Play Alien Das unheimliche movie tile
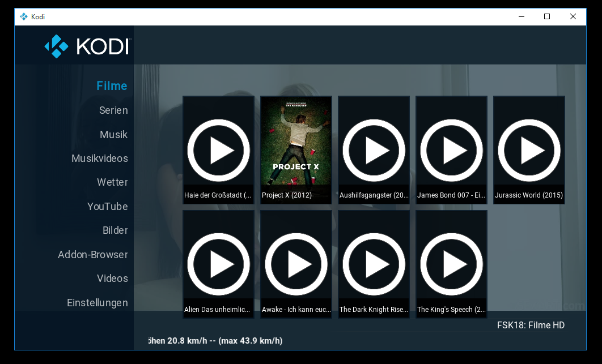 point(218,264)
